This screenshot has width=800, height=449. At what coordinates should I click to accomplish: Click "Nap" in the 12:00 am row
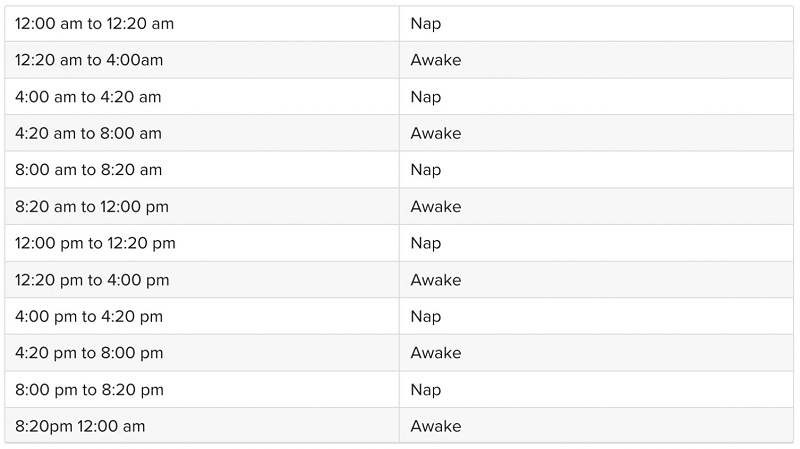pos(425,23)
